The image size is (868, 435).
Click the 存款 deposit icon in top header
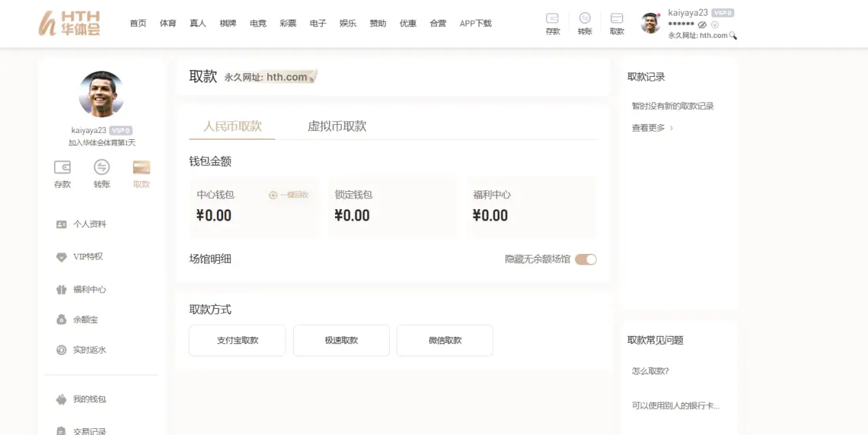click(553, 19)
